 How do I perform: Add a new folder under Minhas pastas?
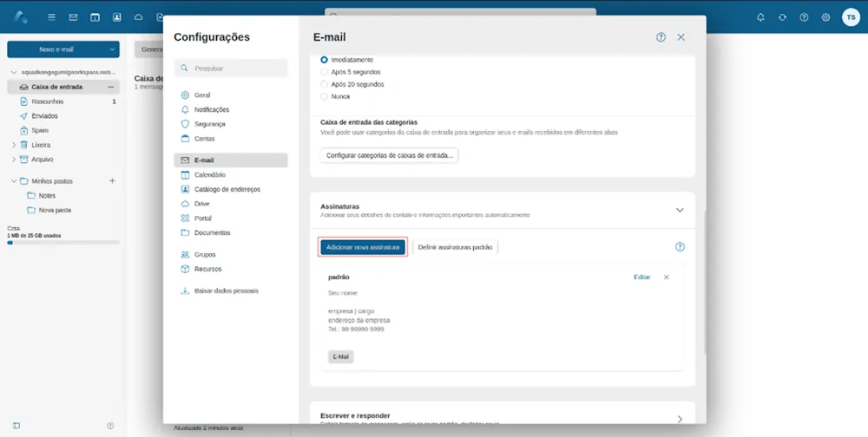coord(112,181)
